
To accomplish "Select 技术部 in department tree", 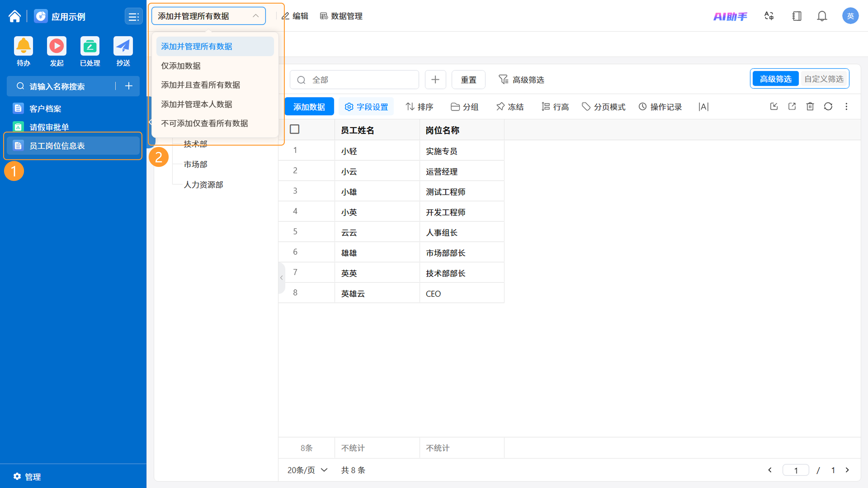I will (x=196, y=144).
